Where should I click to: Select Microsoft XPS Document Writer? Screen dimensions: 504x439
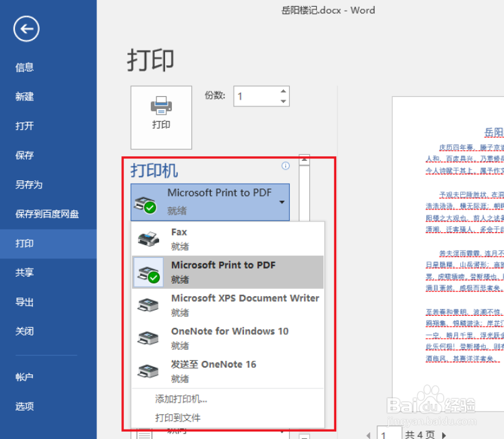coord(228,305)
